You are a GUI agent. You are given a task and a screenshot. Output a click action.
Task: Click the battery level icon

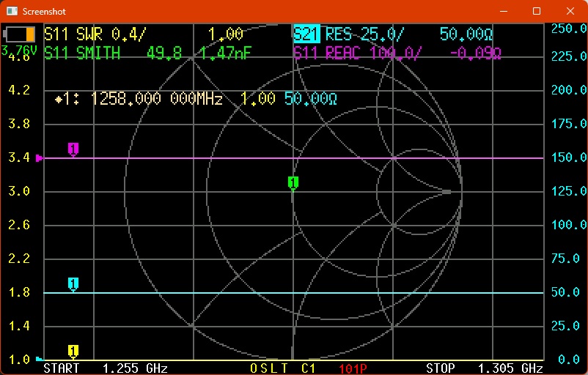click(20, 34)
